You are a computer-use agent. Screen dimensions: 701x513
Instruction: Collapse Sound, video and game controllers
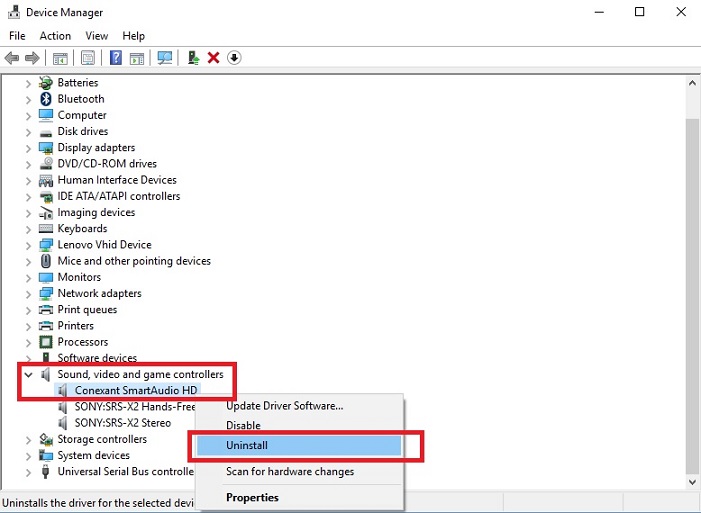(29, 375)
